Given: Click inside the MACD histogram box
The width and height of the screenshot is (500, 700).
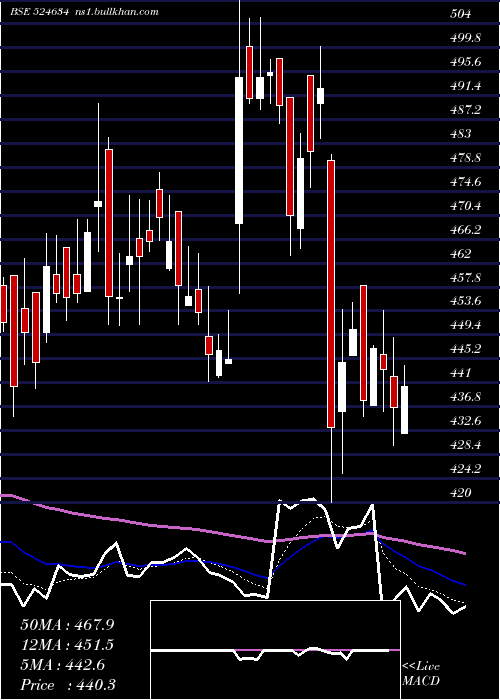Looking at the screenshot, I should coord(275,650).
